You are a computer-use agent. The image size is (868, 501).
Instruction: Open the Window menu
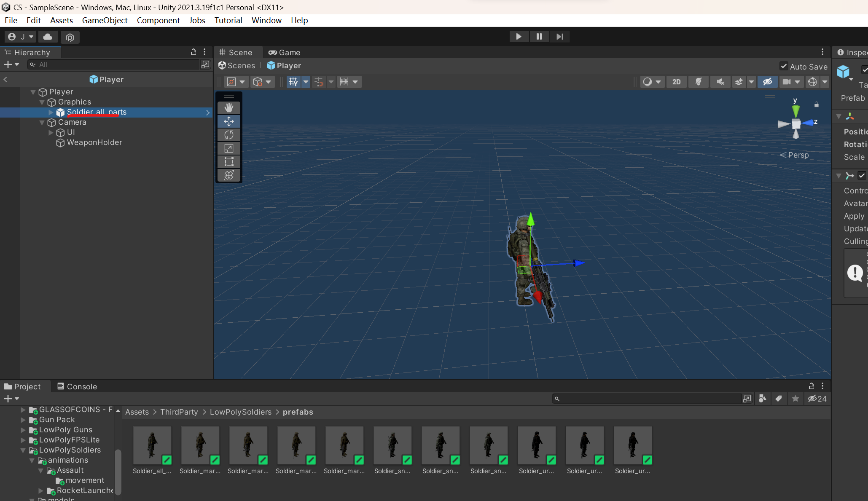click(266, 20)
